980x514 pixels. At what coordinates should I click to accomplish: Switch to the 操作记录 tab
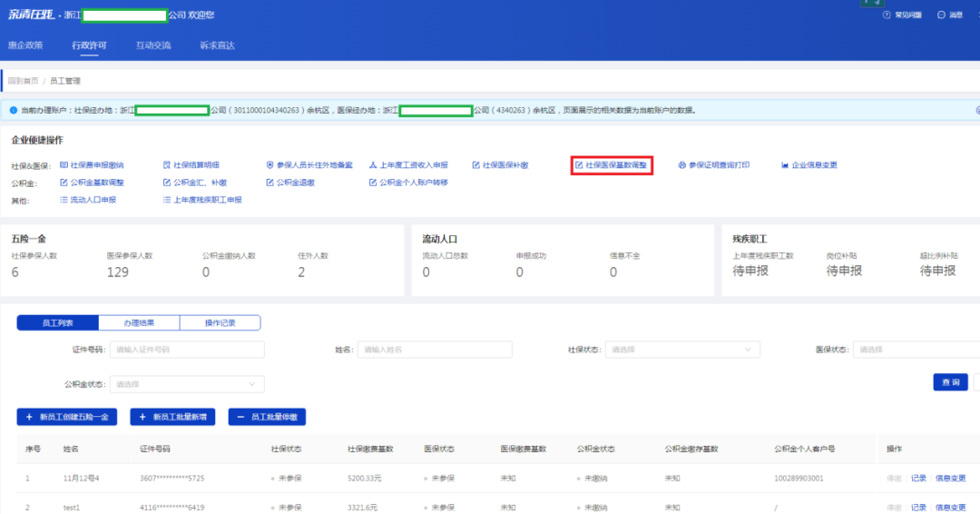tap(220, 322)
